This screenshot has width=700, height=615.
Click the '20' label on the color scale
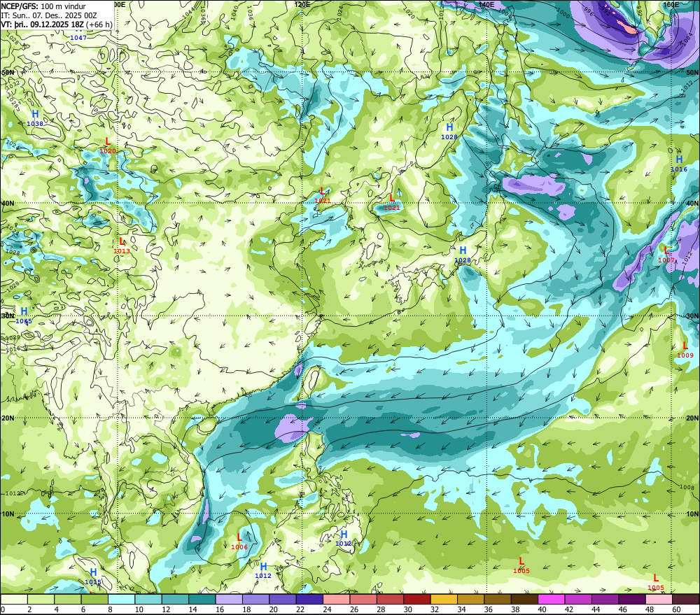pyautogui.click(x=273, y=609)
